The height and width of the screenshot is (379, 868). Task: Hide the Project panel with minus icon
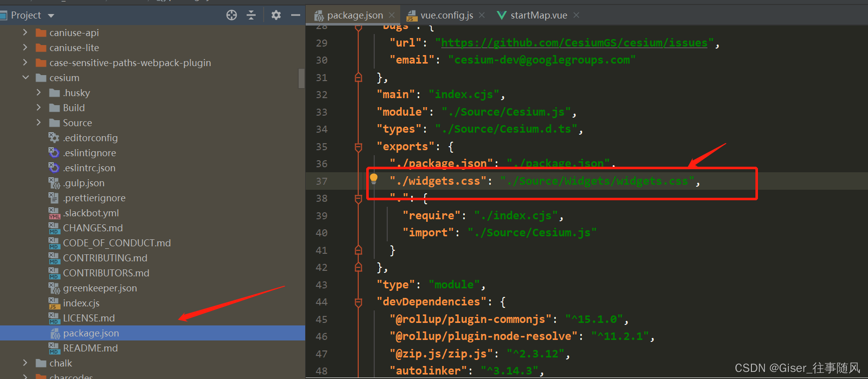coord(296,15)
